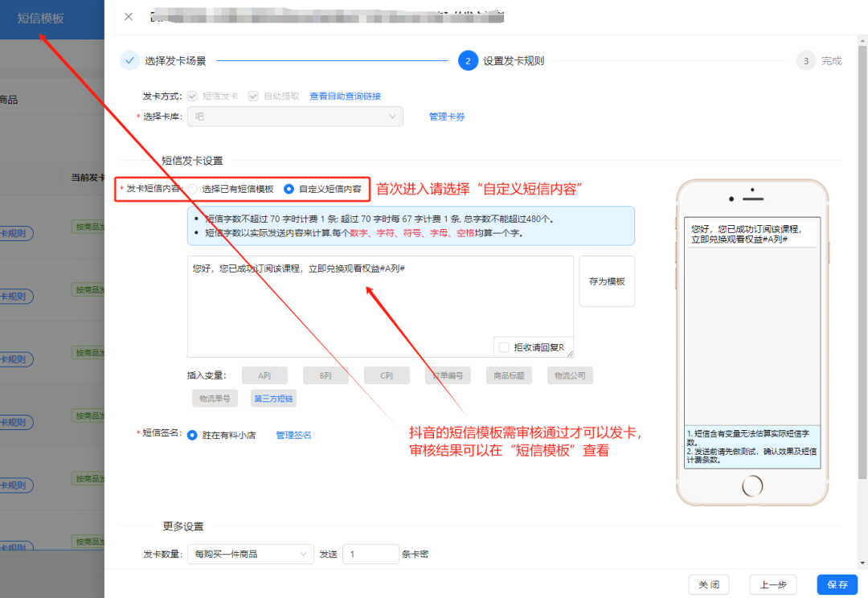
Task: Insert the 订单编号 variable
Action: click(448, 375)
